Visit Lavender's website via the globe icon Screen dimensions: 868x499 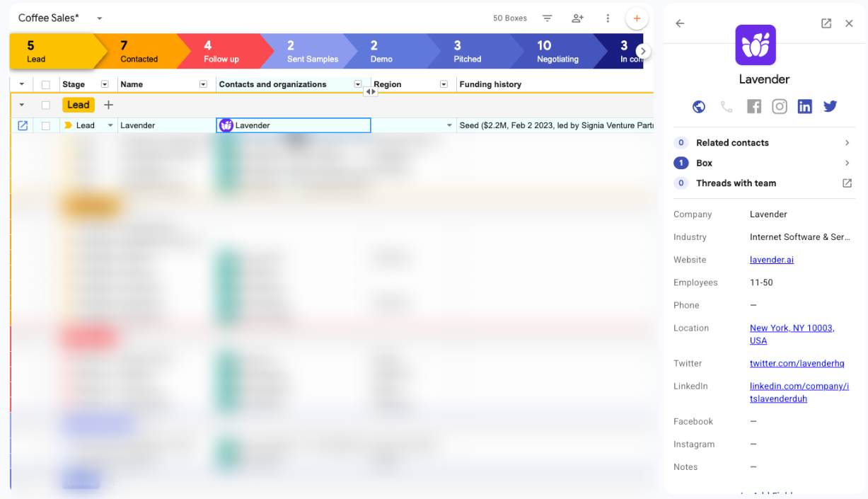699,106
